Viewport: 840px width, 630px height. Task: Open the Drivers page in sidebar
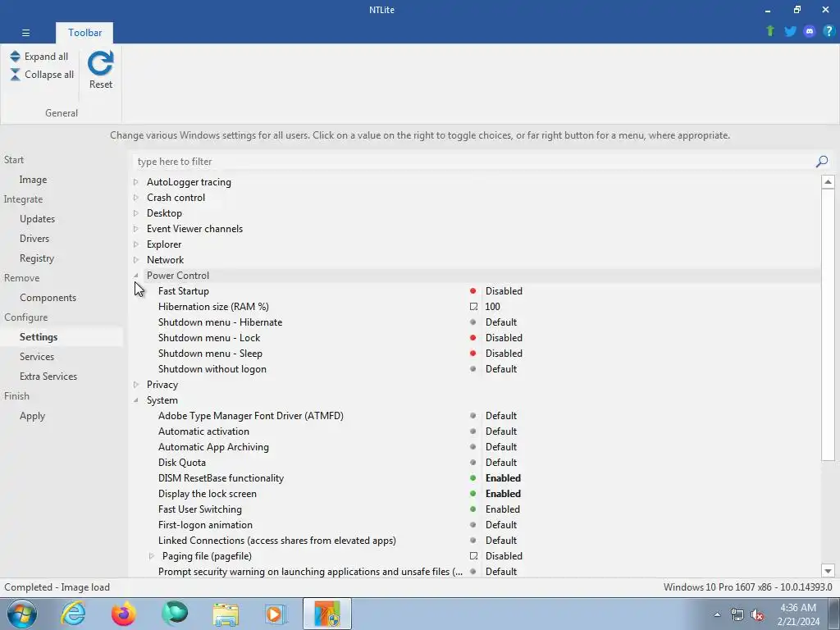[34, 239]
